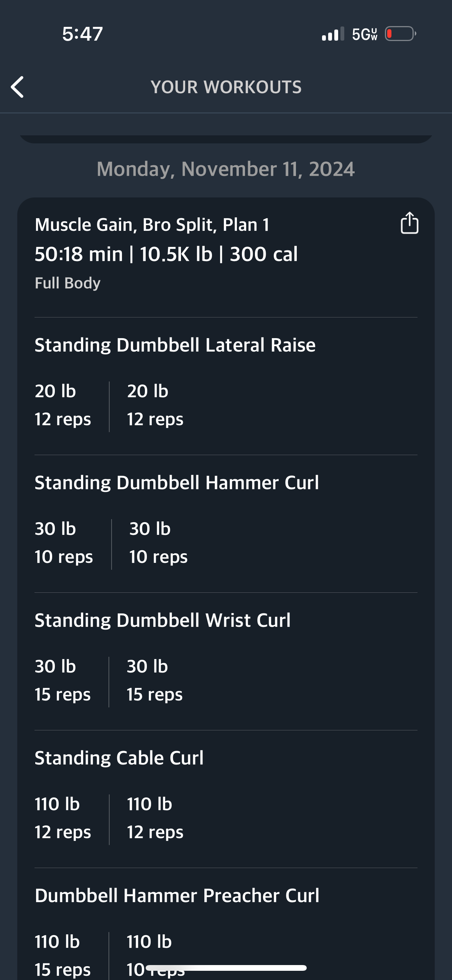The height and width of the screenshot is (980, 452).
Task: Tap second set of Cable Curl 110 lb
Action: [x=155, y=818]
